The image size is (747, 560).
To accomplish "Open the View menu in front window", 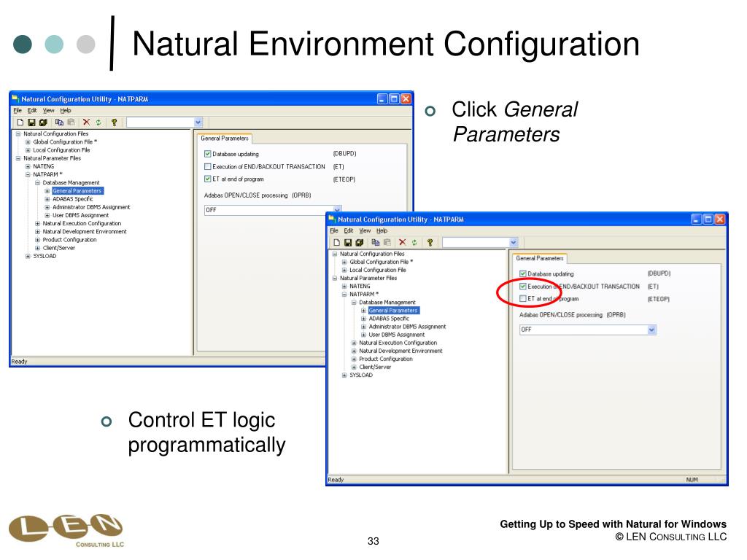I will pyautogui.click(x=365, y=230).
